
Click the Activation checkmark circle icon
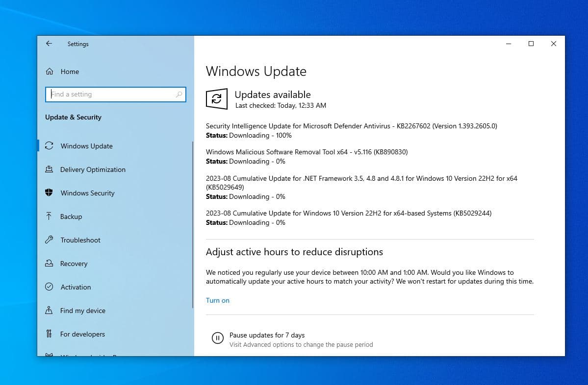(49, 287)
